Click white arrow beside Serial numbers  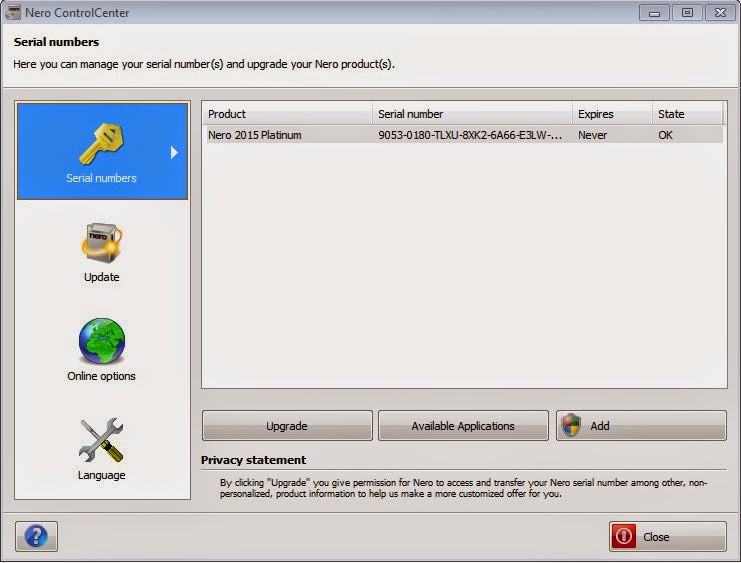pyautogui.click(x=174, y=152)
